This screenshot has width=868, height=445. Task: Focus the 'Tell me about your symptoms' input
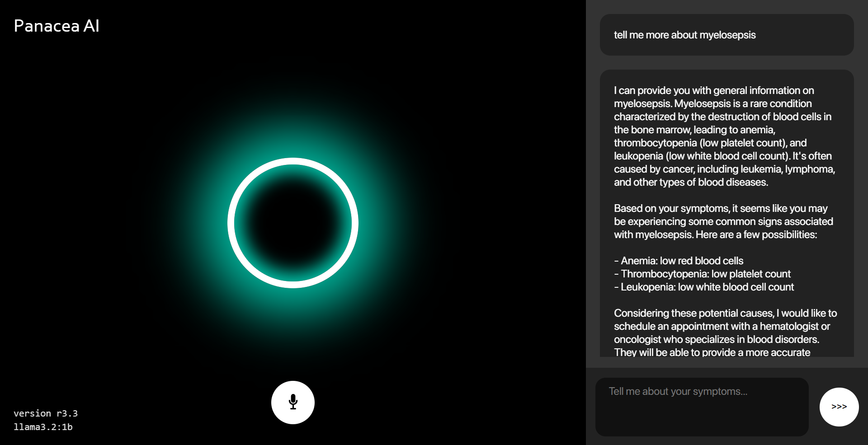coord(702,407)
